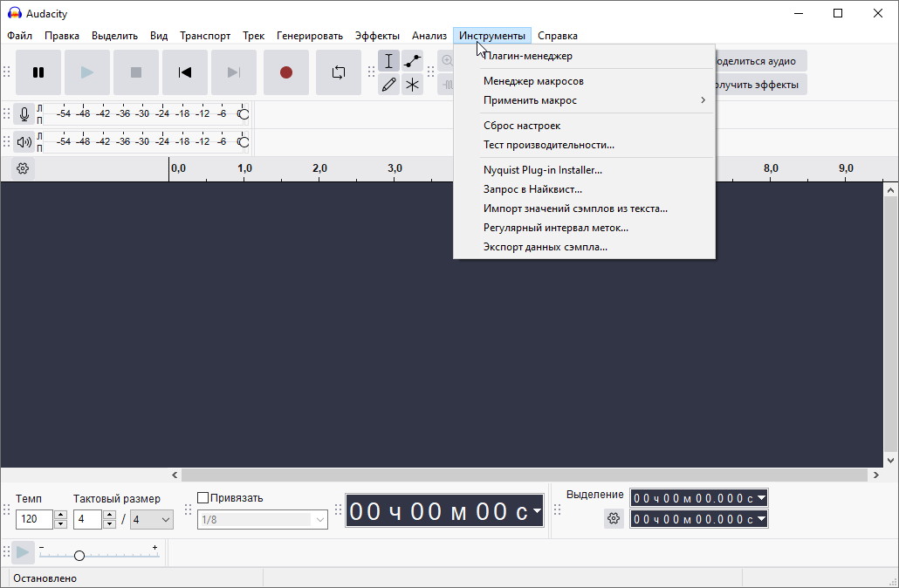Click the tempo field showing 120

34,519
